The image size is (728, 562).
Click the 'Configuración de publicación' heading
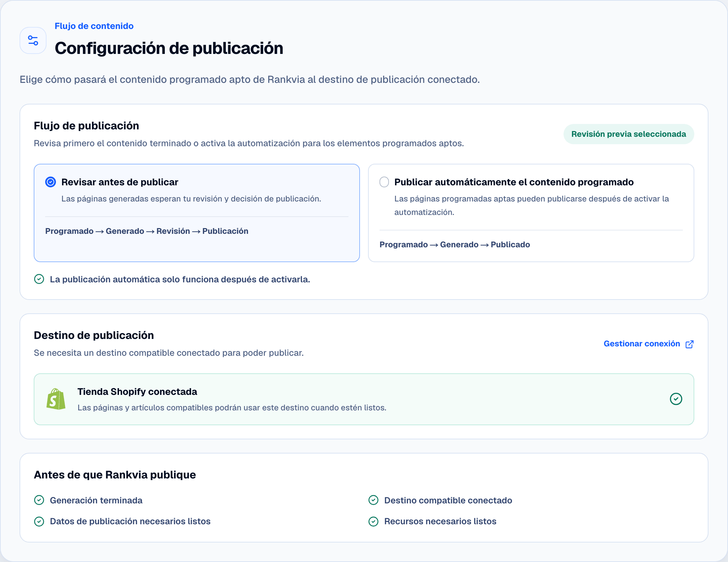pyautogui.click(x=169, y=48)
